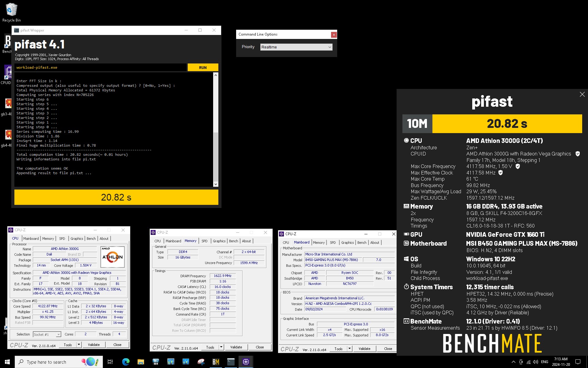Click Validate in CPU-Z CPU window
Screen dimensions: 588x368
tap(94, 345)
